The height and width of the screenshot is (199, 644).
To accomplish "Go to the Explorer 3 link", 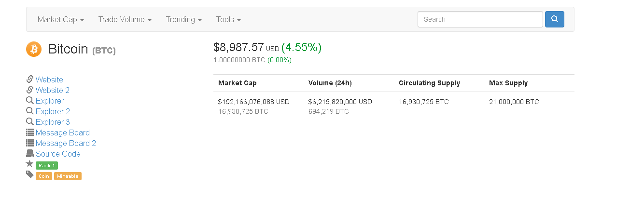I will [x=53, y=122].
